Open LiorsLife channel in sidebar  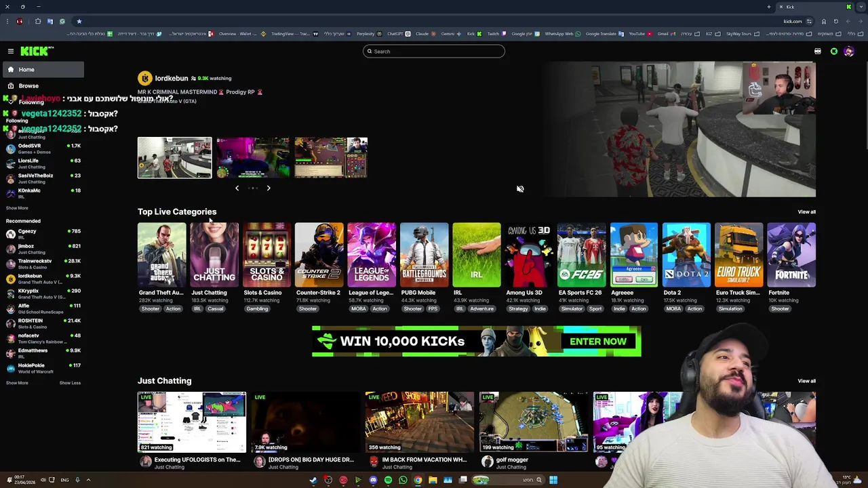click(x=43, y=163)
